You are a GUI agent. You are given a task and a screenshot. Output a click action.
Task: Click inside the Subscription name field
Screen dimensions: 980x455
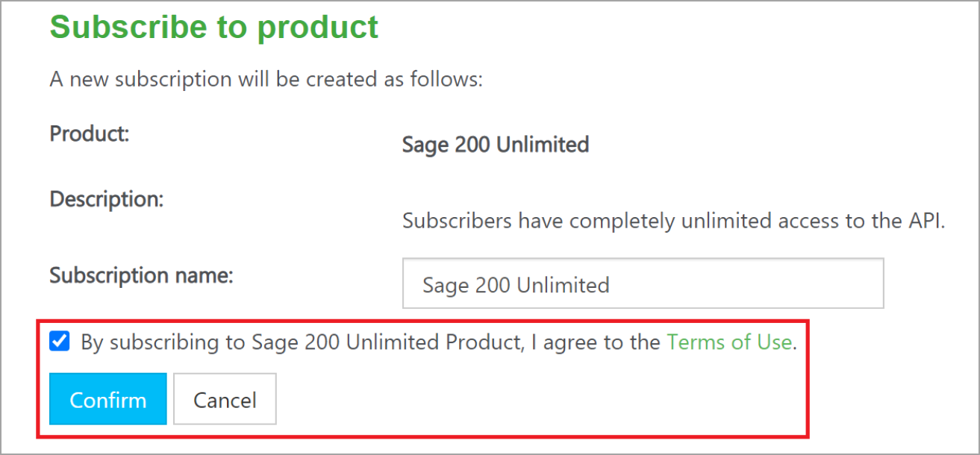pos(642,283)
